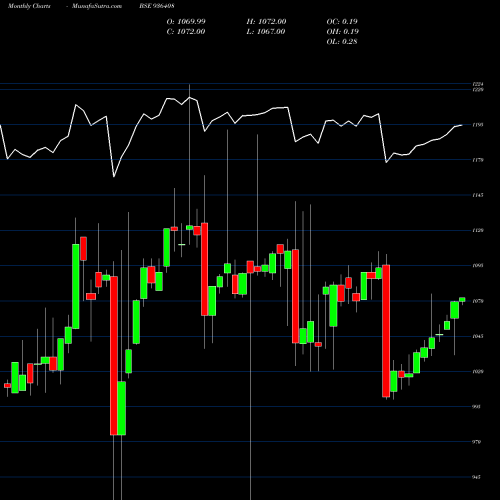
Task: Click the open value "O: 1069.99"
Action: (186, 22)
